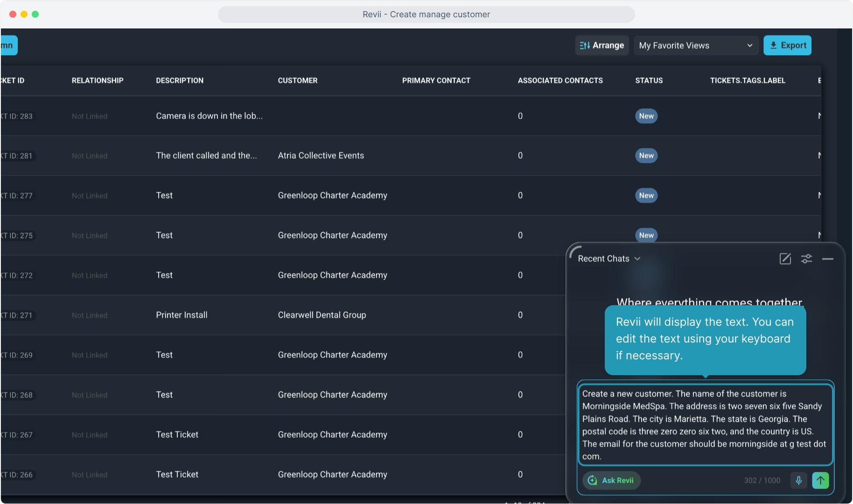
Task: Minimize the Revii chat panel
Action: pyautogui.click(x=827, y=259)
